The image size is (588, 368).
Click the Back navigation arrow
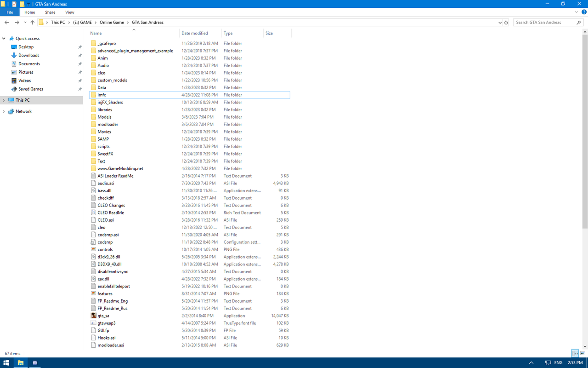tap(6, 22)
